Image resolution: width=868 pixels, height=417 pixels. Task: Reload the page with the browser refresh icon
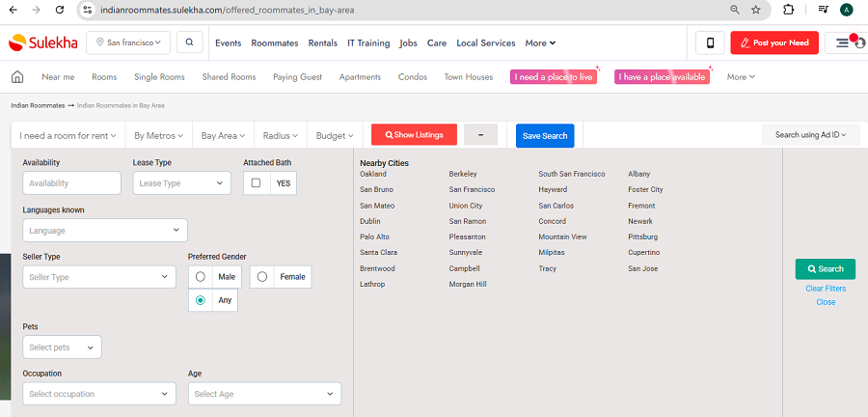click(60, 10)
